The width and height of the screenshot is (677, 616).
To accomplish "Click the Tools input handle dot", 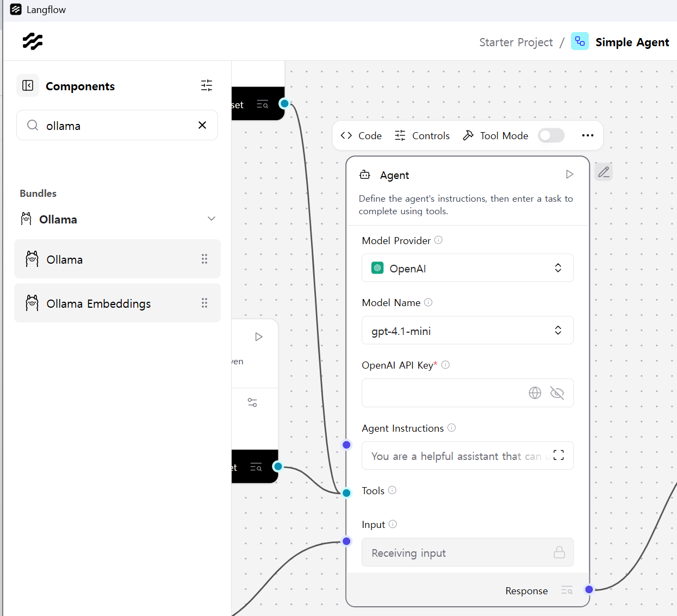I will point(346,493).
